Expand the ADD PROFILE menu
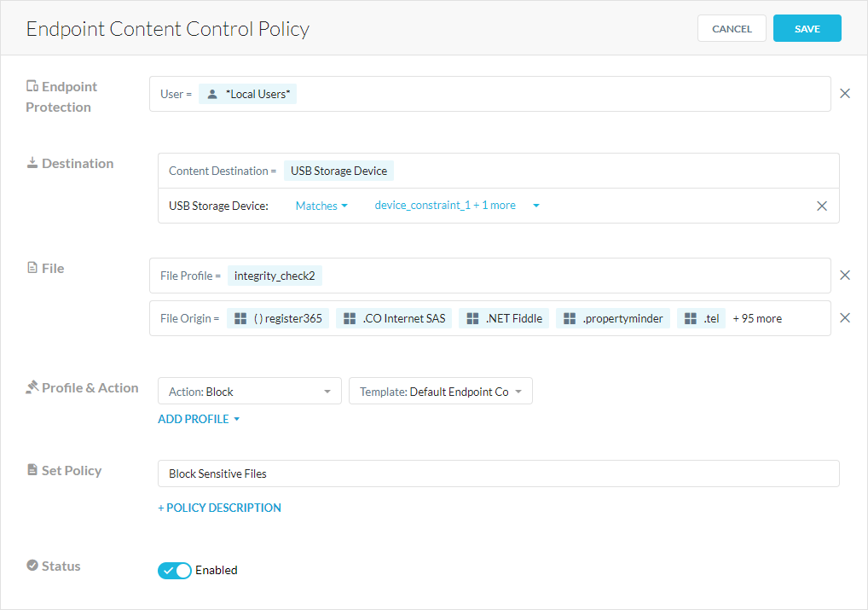Viewport: 868px width, 610px height. pos(199,419)
